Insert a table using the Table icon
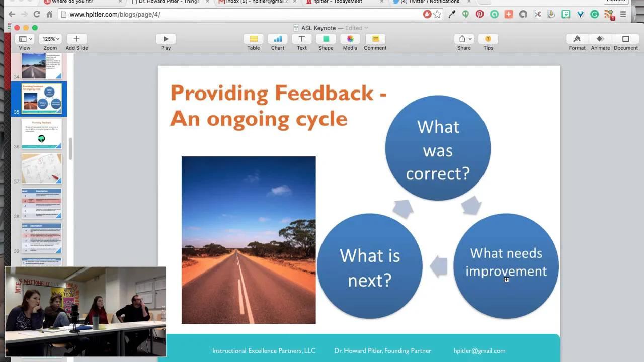The width and height of the screenshot is (644, 362). tap(253, 39)
